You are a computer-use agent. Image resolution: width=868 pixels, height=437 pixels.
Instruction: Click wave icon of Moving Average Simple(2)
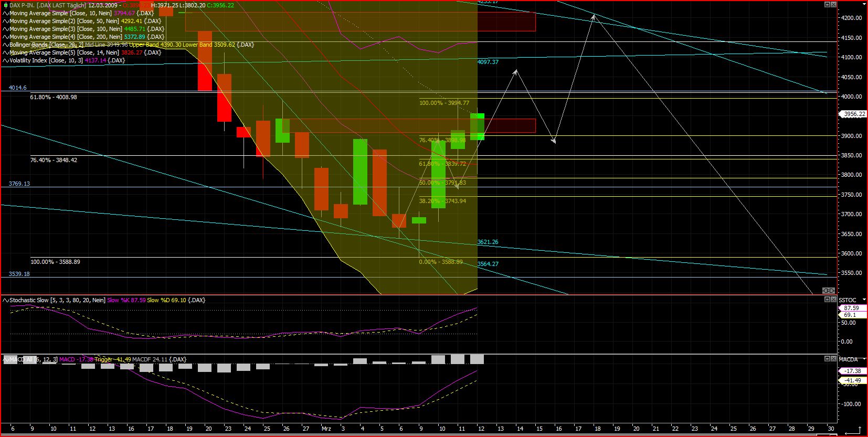click(x=6, y=21)
